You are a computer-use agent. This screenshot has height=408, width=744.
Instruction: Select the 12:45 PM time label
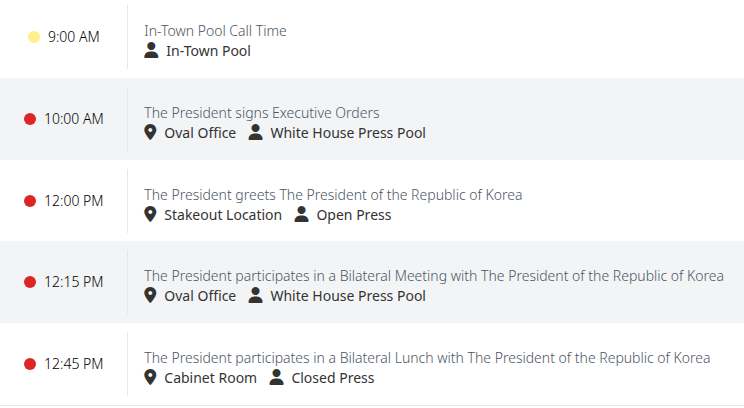(74, 364)
